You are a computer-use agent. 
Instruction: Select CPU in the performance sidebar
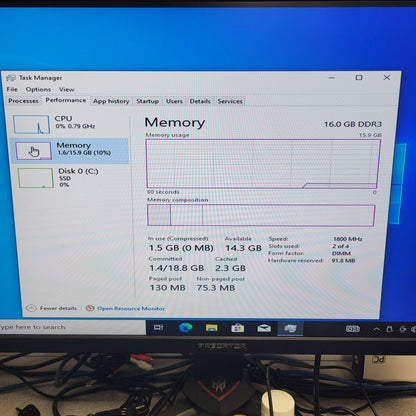pos(70,124)
